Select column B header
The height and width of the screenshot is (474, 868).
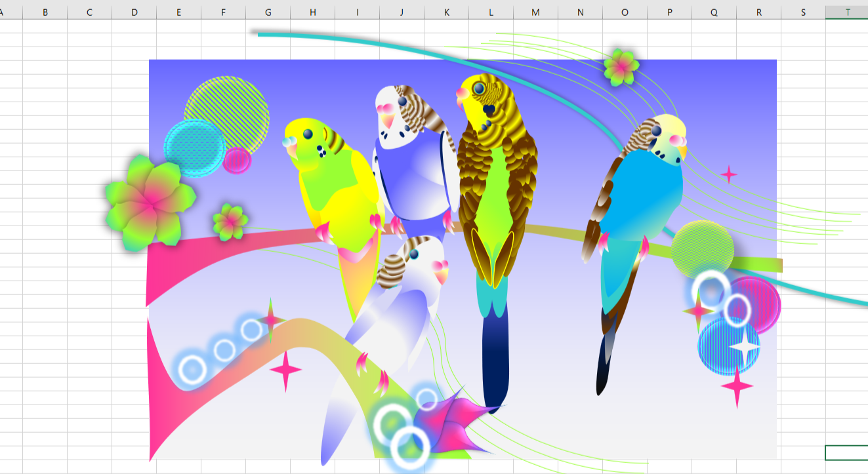point(45,12)
